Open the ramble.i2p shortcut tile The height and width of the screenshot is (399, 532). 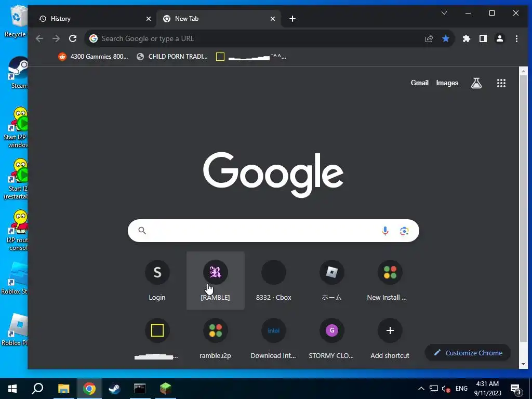[216, 339]
